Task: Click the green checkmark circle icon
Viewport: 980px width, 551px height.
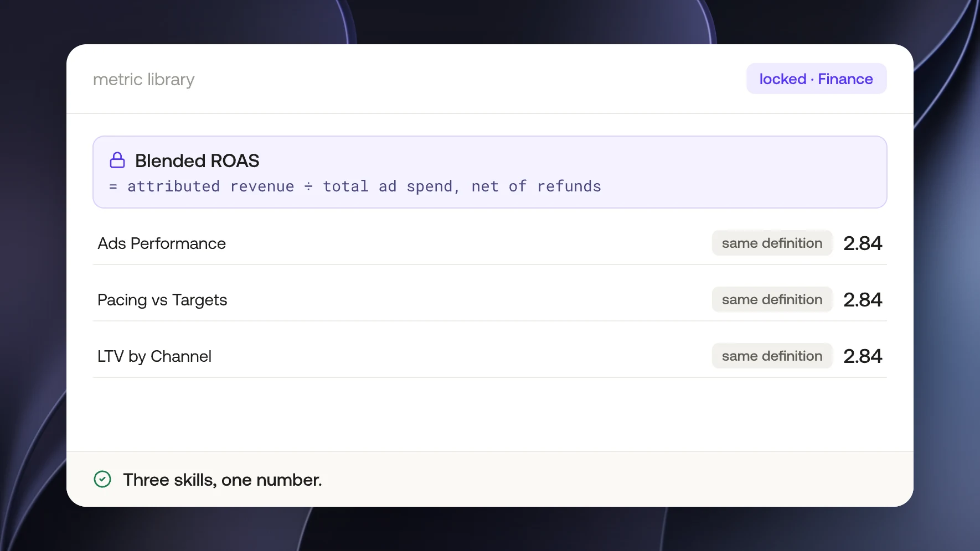Action: click(102, 479)
